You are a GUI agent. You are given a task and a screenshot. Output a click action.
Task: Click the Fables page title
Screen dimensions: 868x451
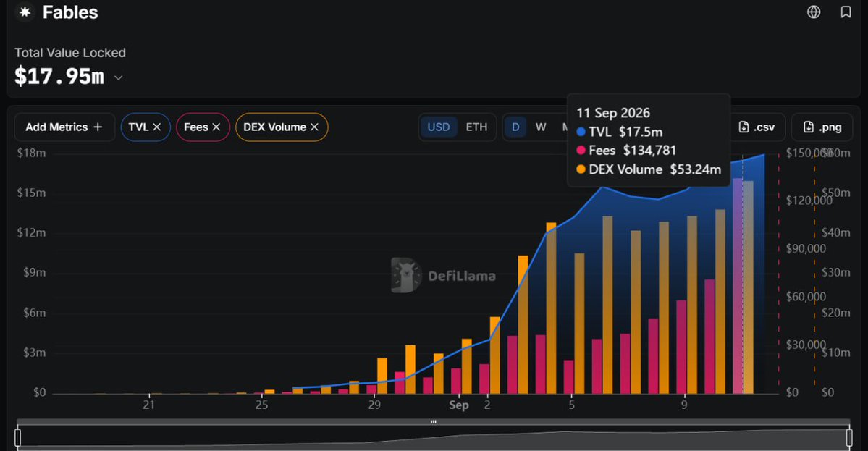[x=70, y=12]
